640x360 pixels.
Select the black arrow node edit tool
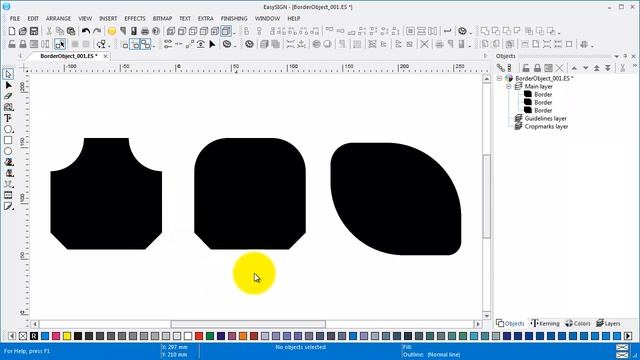point(8,85)
